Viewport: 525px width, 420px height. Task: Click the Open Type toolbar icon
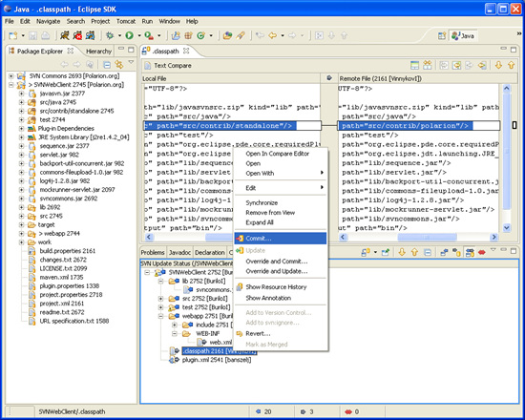coord(228,35)
